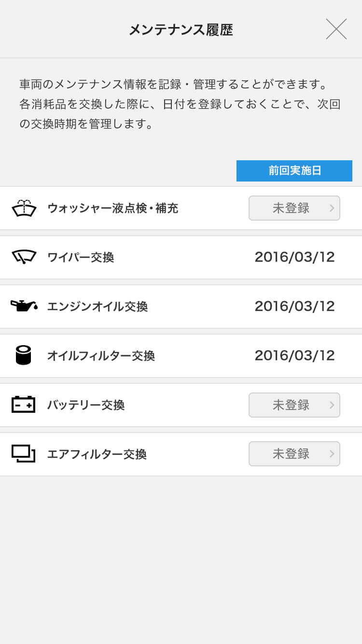The width and height of the screenshot is (362, 644).
Task: Open 未登録 for バッテリー交換
Action: 291,405
